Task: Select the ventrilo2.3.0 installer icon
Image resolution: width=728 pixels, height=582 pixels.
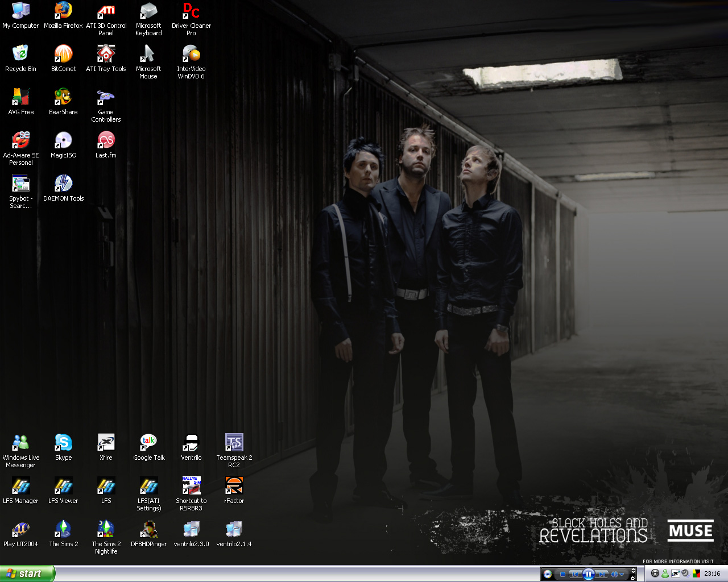Action: [x=191, y=534]
